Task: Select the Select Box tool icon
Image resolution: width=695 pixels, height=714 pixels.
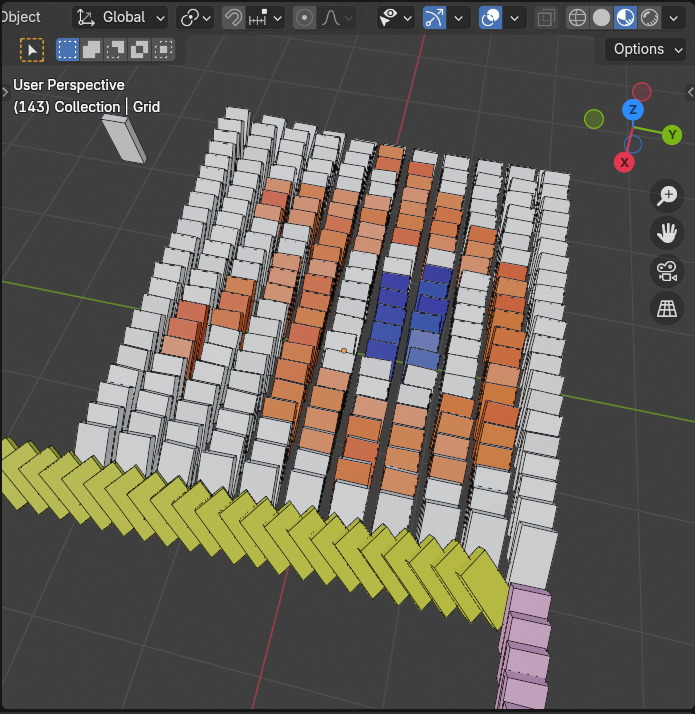Action: coord(32,50)
